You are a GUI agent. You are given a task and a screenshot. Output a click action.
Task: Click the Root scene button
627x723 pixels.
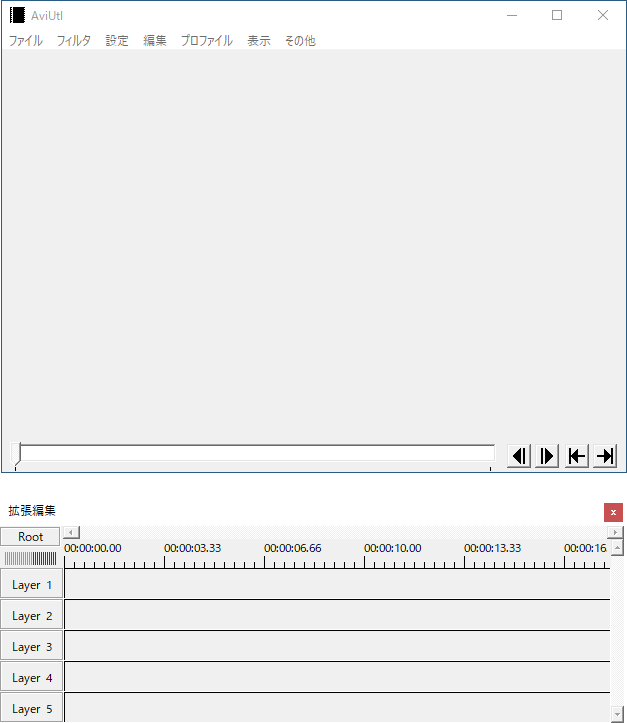click(x=31, y=537)
